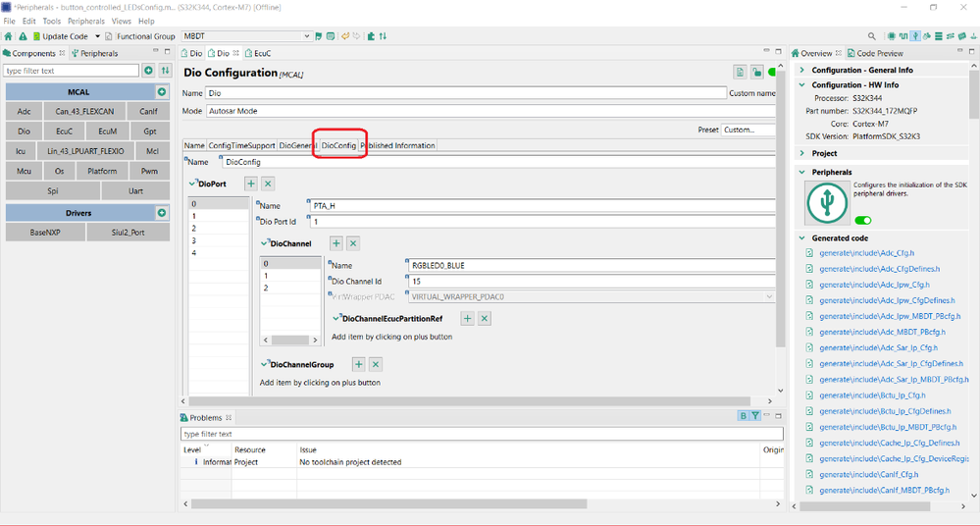The width and height of the screenshot is (980, 526).
Task: Add a new MCAL component
Action: click(x=161, y=92)
